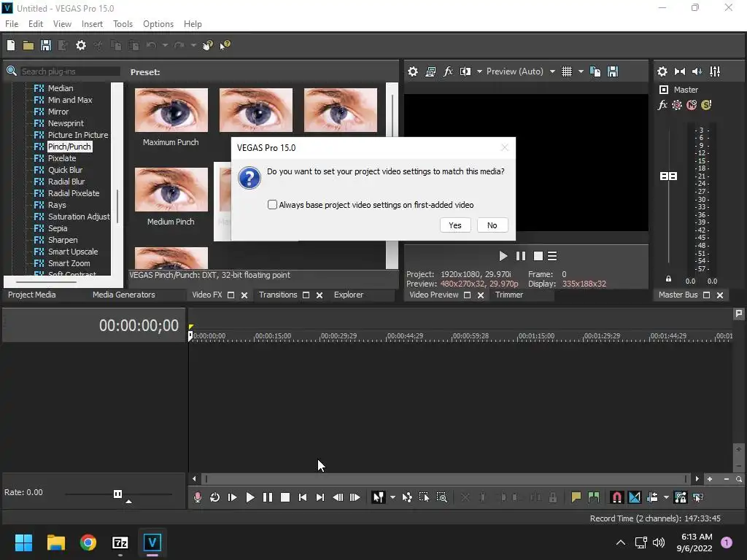Viewport: 747px width, 560px height.
Task: Toggle Lock Envelopes to Events icon
Action: (681, 497)
